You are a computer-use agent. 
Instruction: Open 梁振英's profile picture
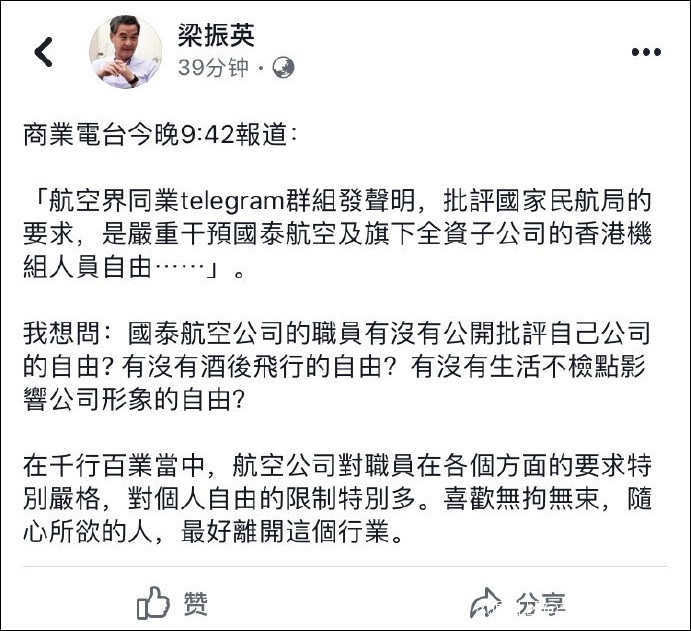point(126,52)
